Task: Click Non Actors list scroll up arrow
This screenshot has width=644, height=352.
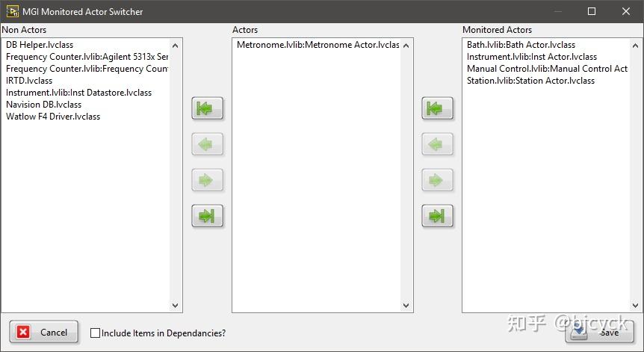Action: click(176, 46)
